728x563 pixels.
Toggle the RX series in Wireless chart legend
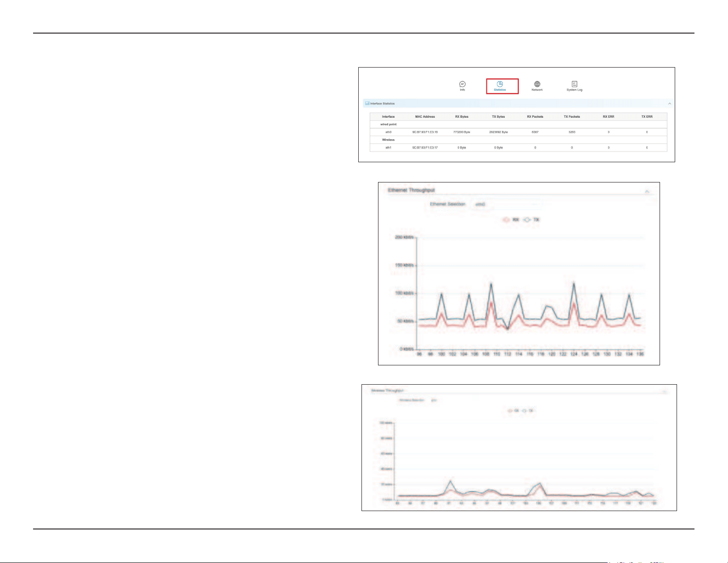tap(513, 410)
